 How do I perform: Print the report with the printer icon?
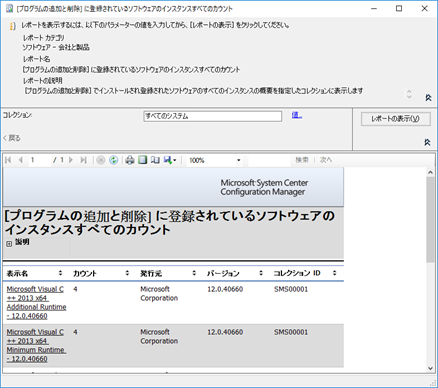(130, 160)
